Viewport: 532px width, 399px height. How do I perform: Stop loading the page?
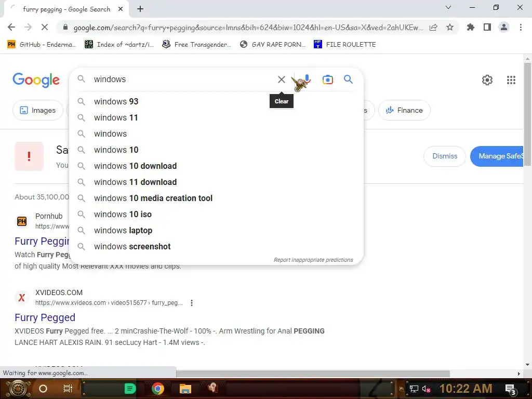coord(45,27)
